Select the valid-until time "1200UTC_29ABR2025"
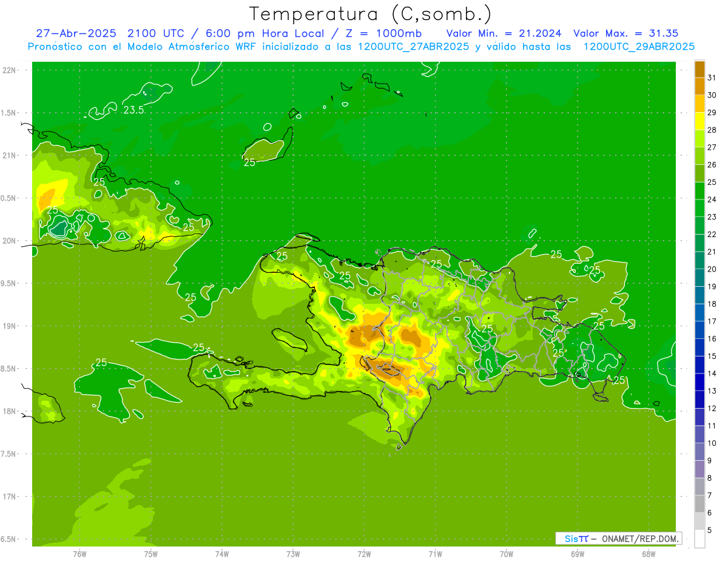This screenshot has height=562, width=728. [x=639, y=47]
